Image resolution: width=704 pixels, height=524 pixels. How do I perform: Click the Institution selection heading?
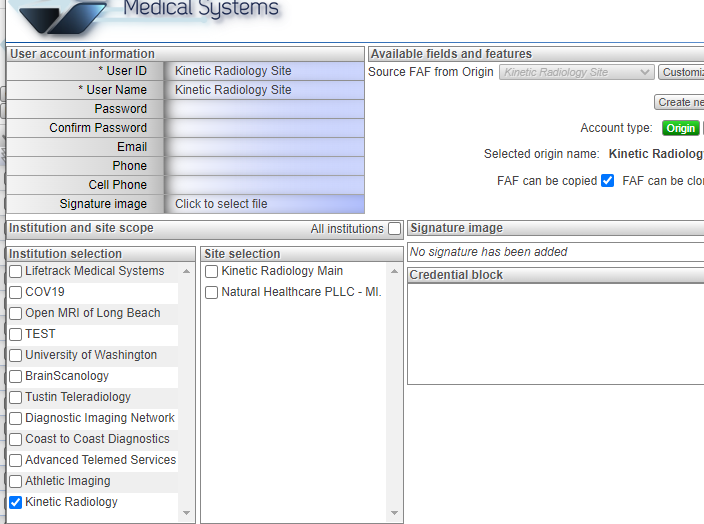click(x=101, y=254)
